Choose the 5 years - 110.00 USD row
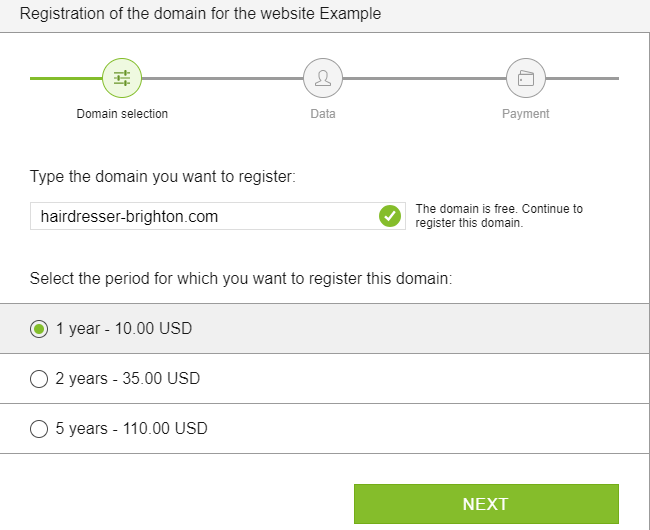Viewport: 650px width, 530px height. [x=324, y=428]
